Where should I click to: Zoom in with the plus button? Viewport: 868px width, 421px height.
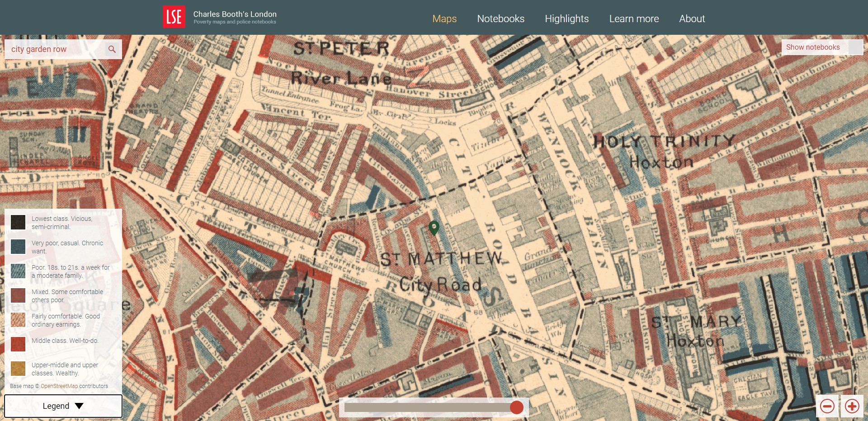point(852,406)
